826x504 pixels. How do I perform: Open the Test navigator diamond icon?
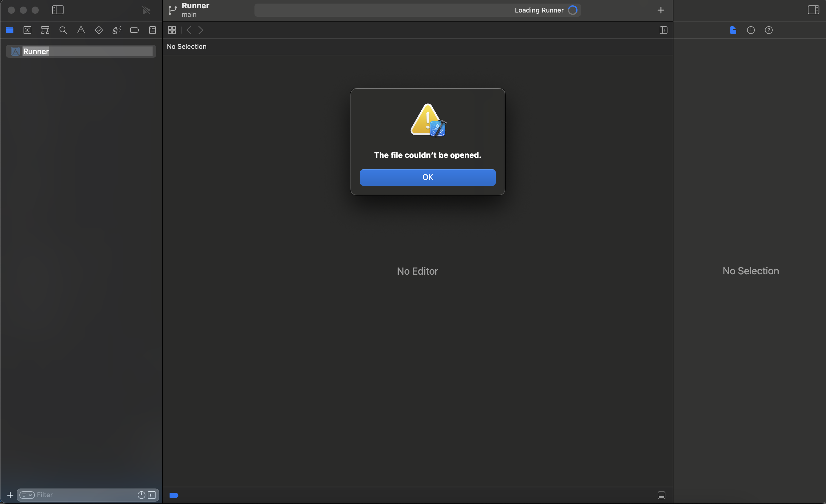click(99, 30)
